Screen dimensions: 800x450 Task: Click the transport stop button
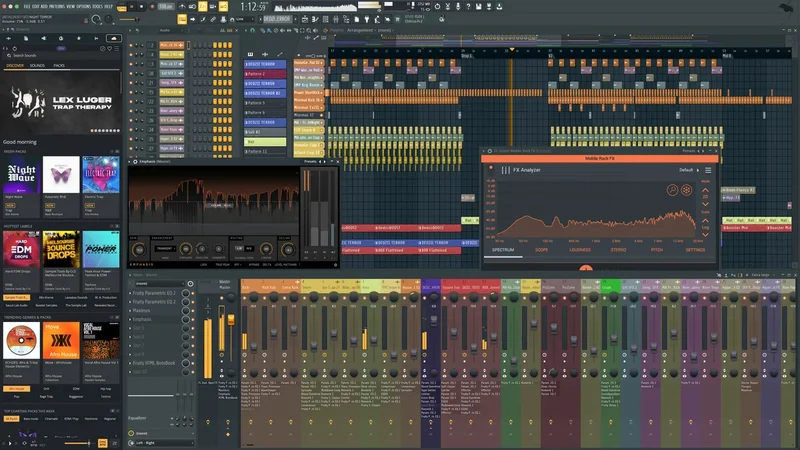coord(142,7)
